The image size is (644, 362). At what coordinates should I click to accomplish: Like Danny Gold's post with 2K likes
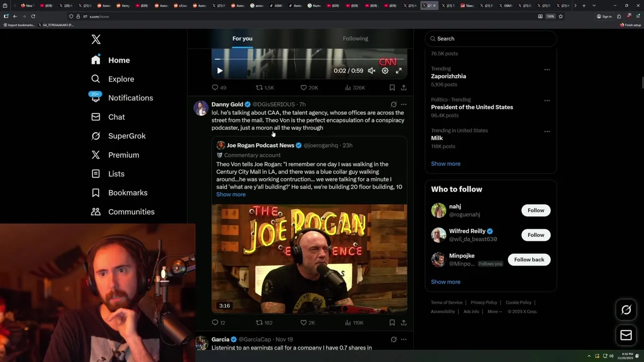click(307, 323)
